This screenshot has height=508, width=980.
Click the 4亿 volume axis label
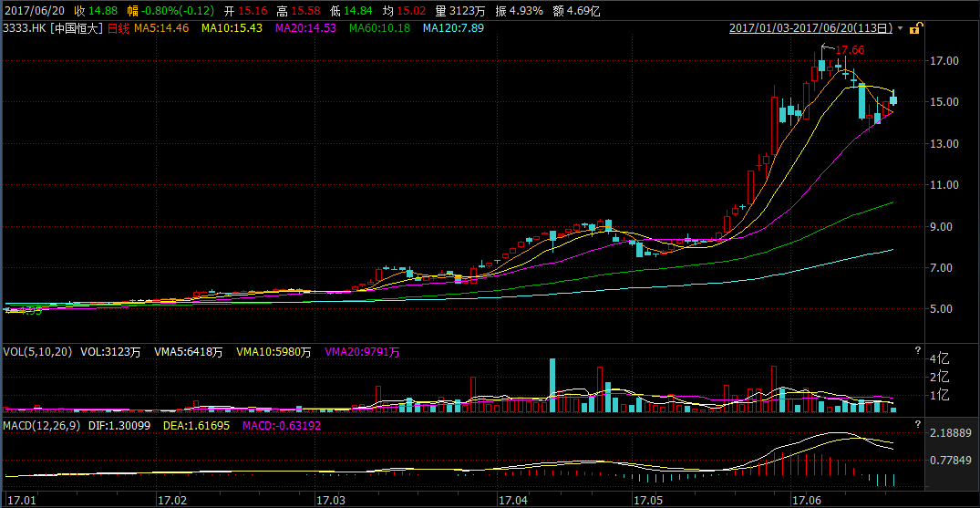click(x=939, y=359)
